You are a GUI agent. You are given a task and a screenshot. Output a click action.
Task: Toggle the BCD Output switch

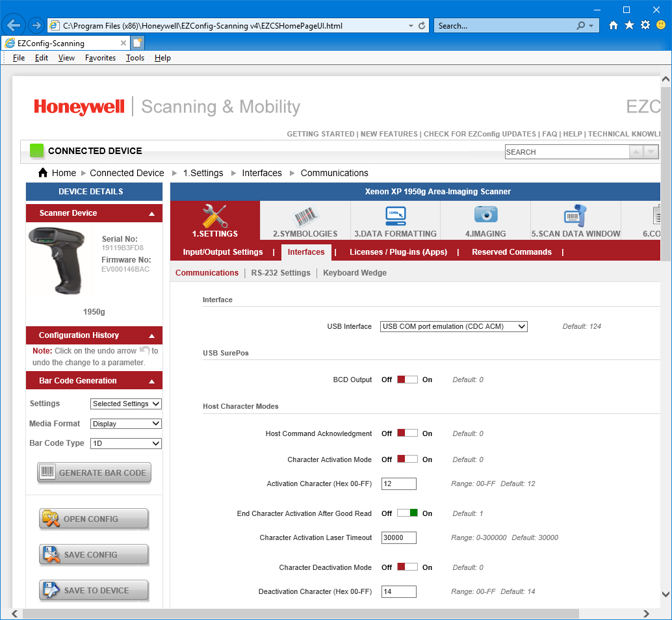tap(407, 380)
